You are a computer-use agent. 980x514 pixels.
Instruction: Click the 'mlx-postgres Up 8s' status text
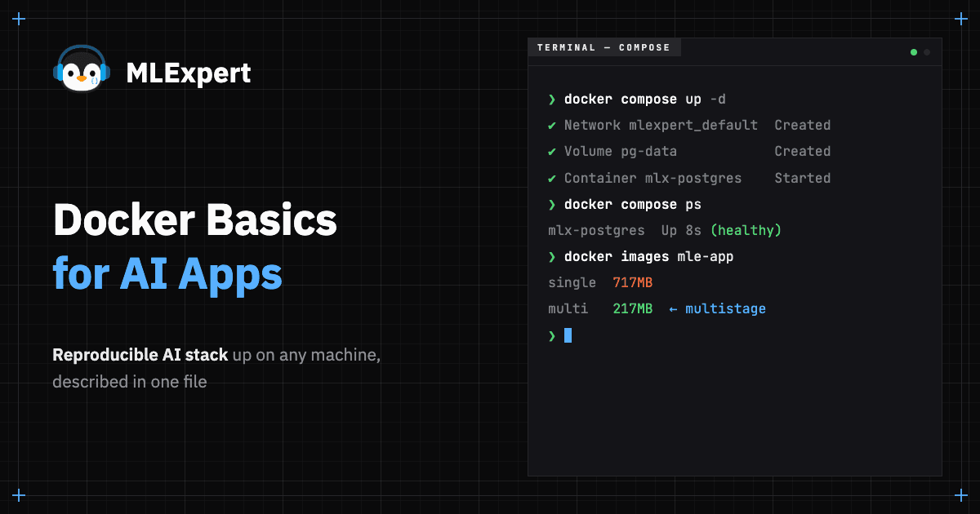[625, 230]
